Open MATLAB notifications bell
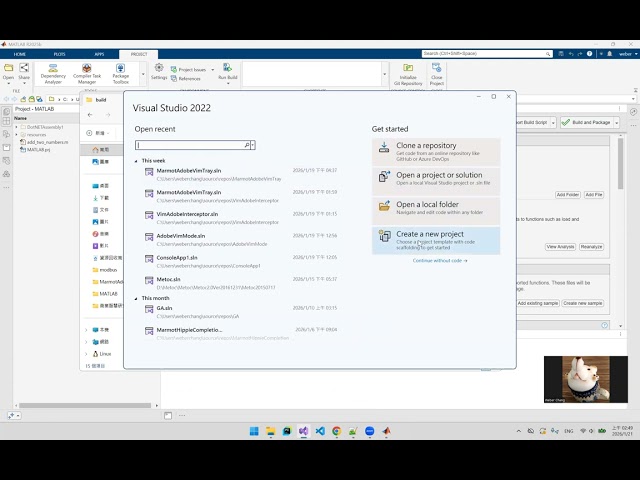 tap(609, 53)
